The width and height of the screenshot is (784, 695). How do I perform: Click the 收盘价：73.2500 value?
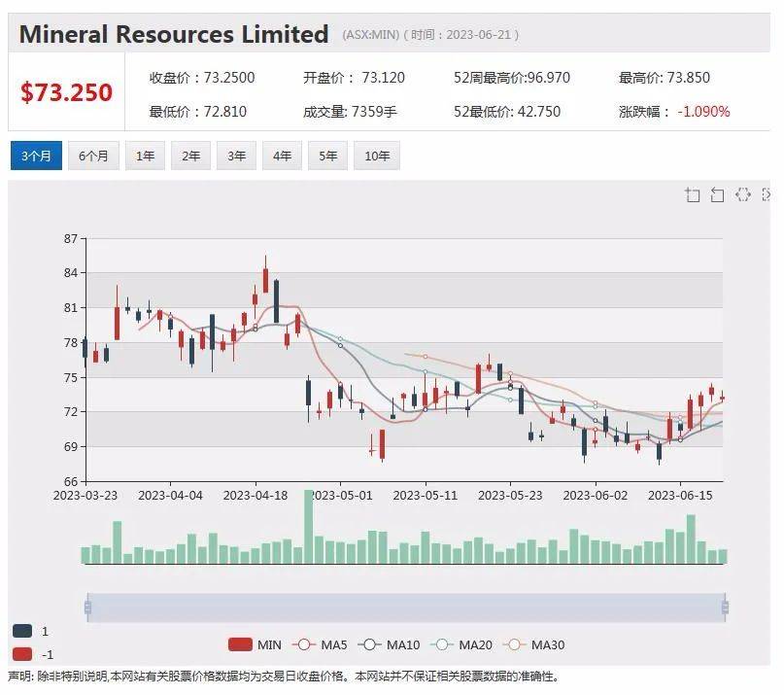pos(202,78)
